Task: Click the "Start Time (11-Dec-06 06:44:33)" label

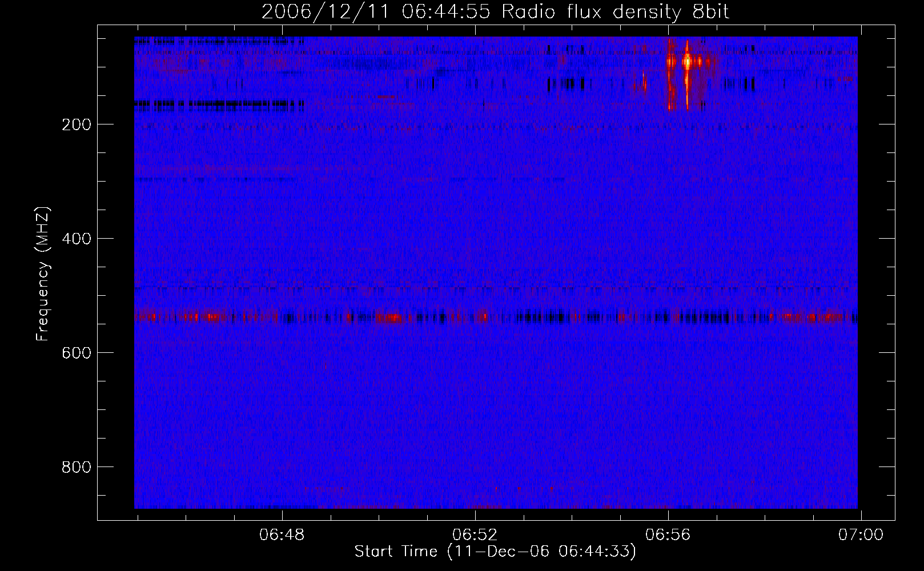Action: [x=495, y=552]
